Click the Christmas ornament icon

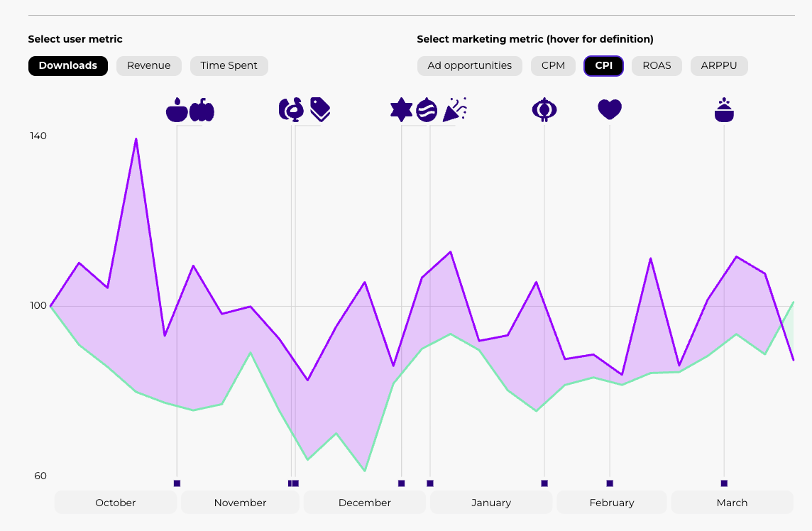tap(427, 109)
